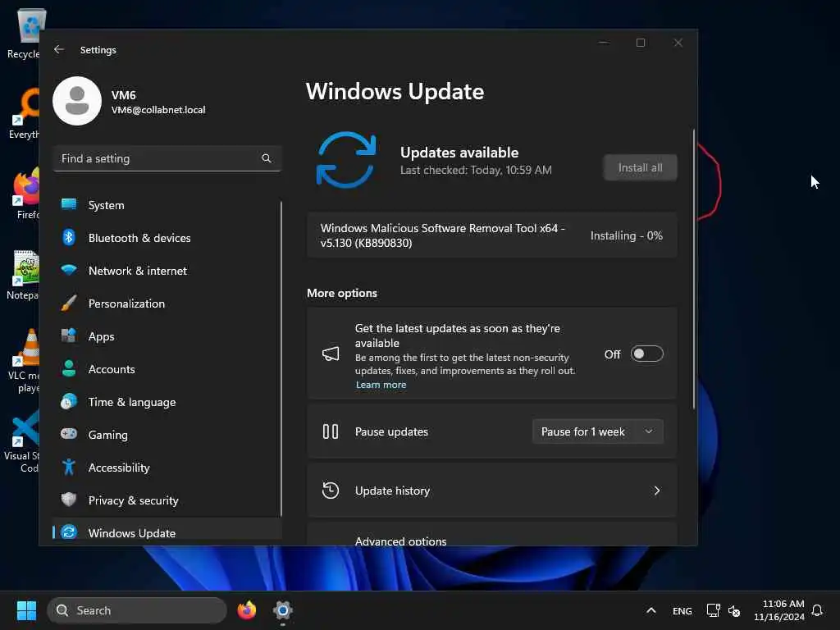Image resolution: width=840 pixels, height=630 pixels.
Task: Open Firefox from the taskbar
Action: pos(246,610)
